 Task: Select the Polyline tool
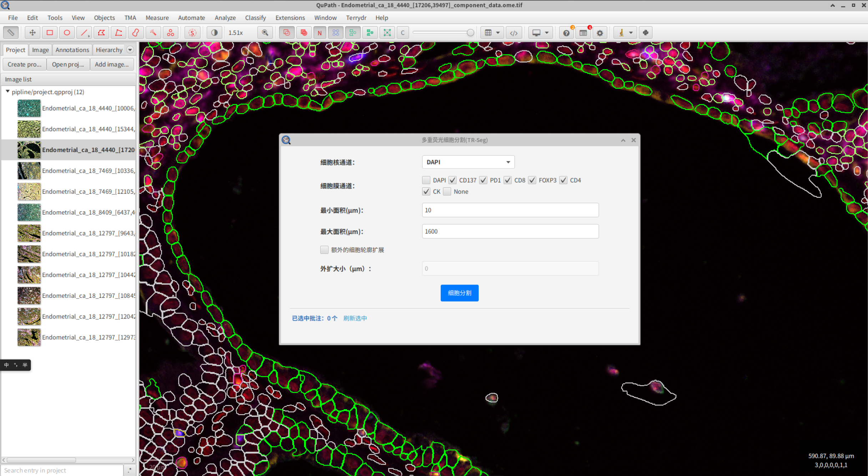(118, 33)
